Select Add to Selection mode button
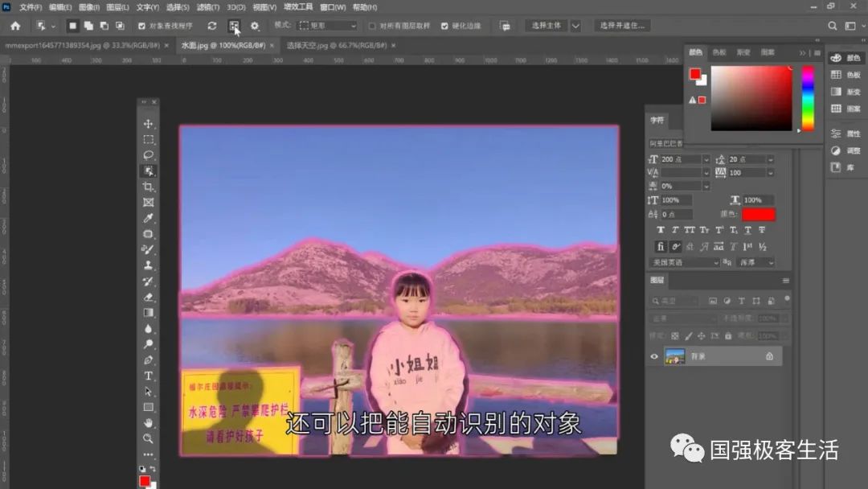The image size is (868, 489). tap(88, 26)
